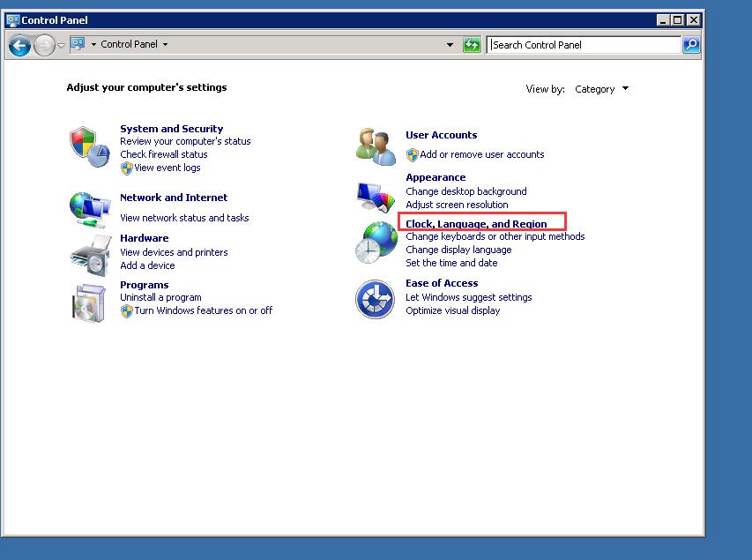Click the Network and Internet globe icon
The width and height of the screenshot is (752, 560).
(x=89, y=209)
